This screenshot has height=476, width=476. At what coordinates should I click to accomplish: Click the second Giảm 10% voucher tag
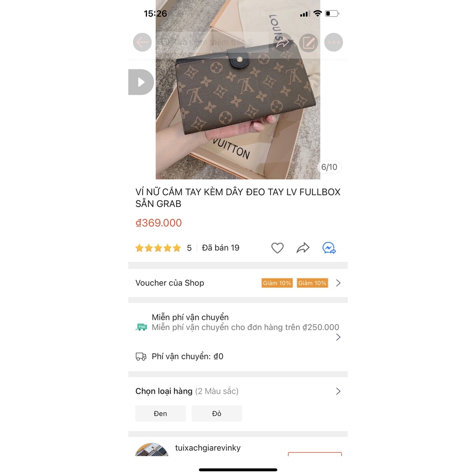312,283
